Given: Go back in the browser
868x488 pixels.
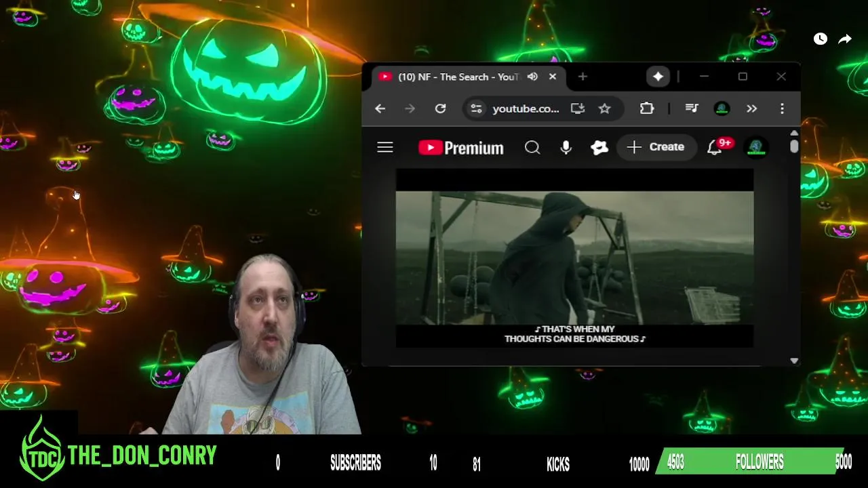Looking at the screenshot, I should click(x=380, y=108).
